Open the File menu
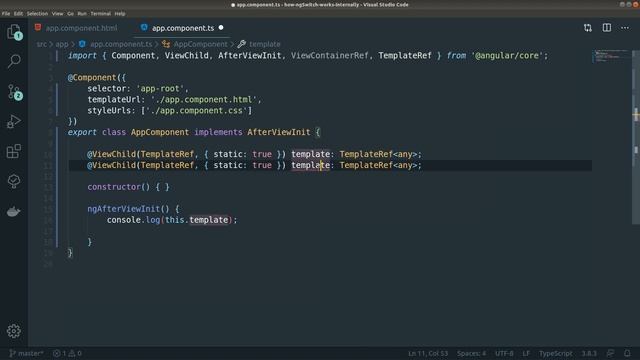Viewport: 640px width, 360px height. pos(6,13)
